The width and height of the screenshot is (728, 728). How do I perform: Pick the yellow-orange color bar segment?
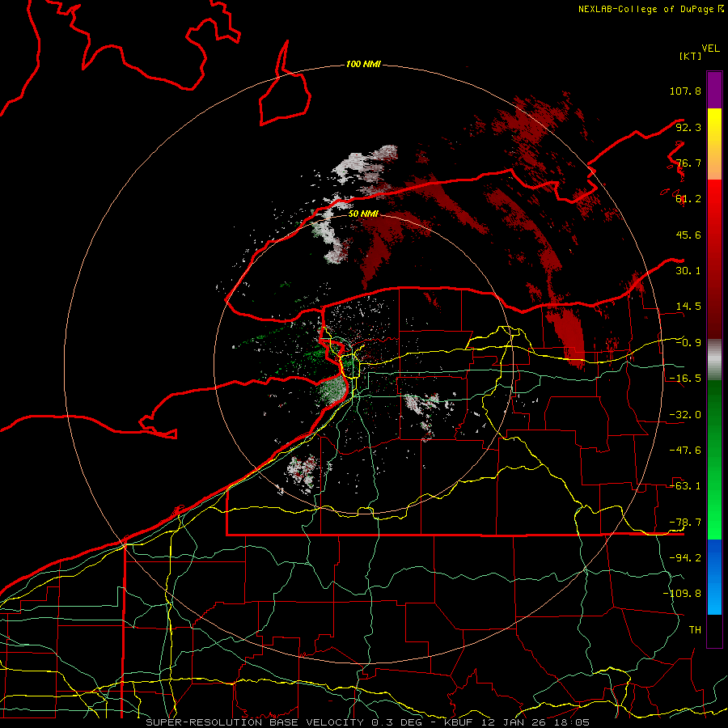coord(714,144)
